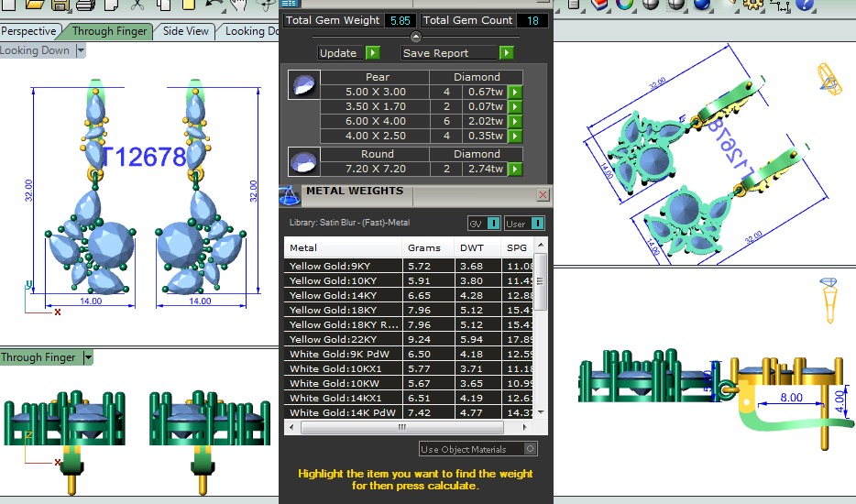Click the yellow gem setting icon in viewport
This screenshot has width=856, height=504.
[829, 300]
